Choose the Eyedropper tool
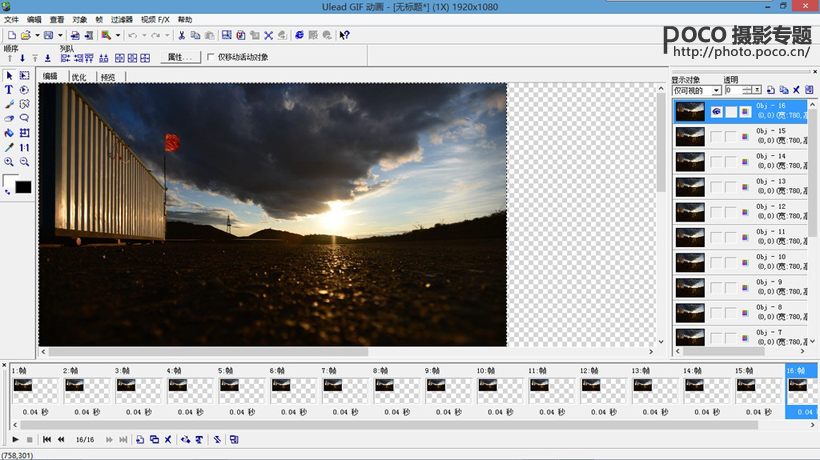820x460 pixels. [9, 147]
